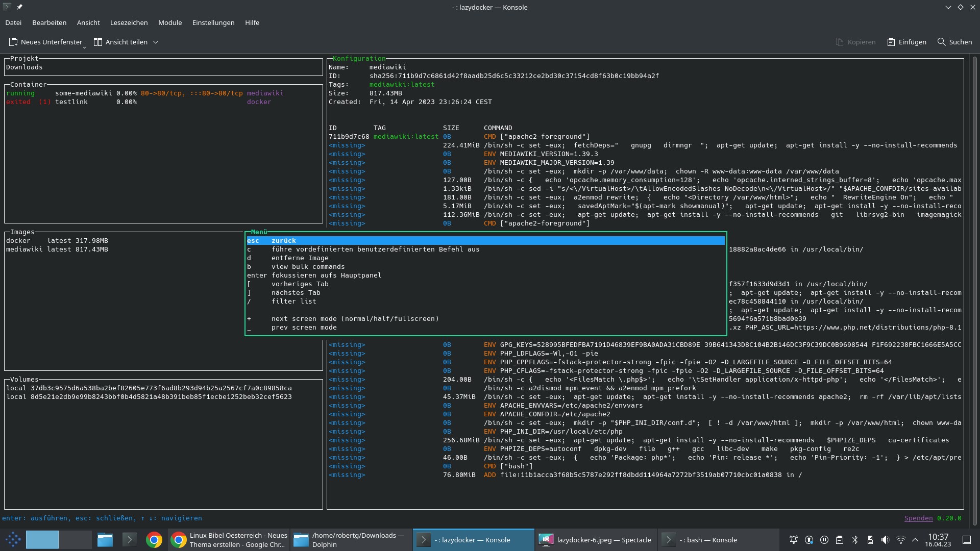Open the Module menu
The image size is (980, 551).
(x=170, y=22)
